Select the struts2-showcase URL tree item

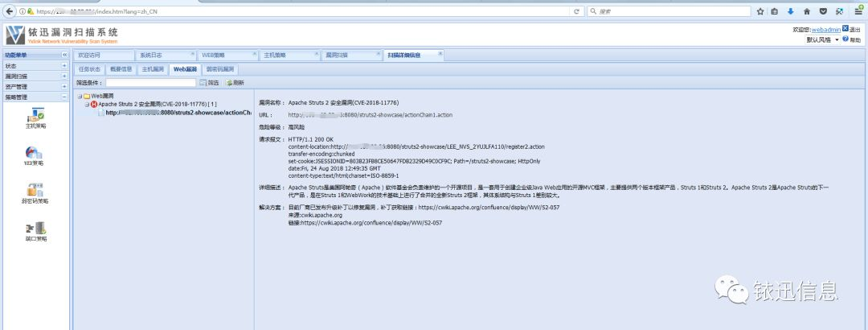178,113
